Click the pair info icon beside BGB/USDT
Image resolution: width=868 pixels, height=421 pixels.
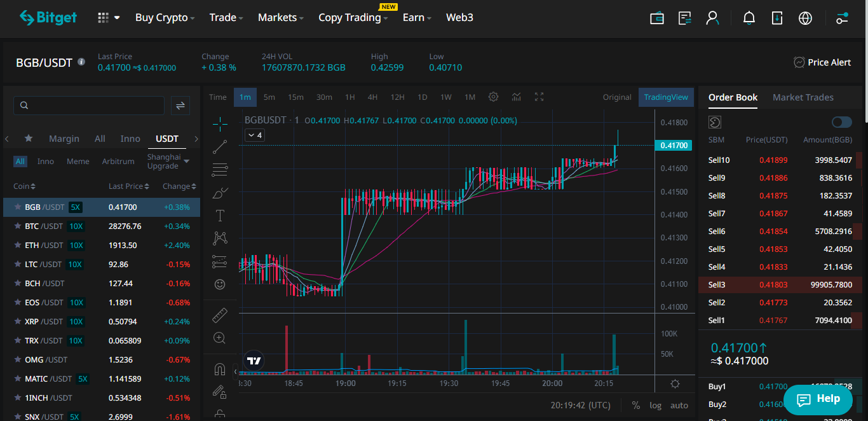[81, 62]
